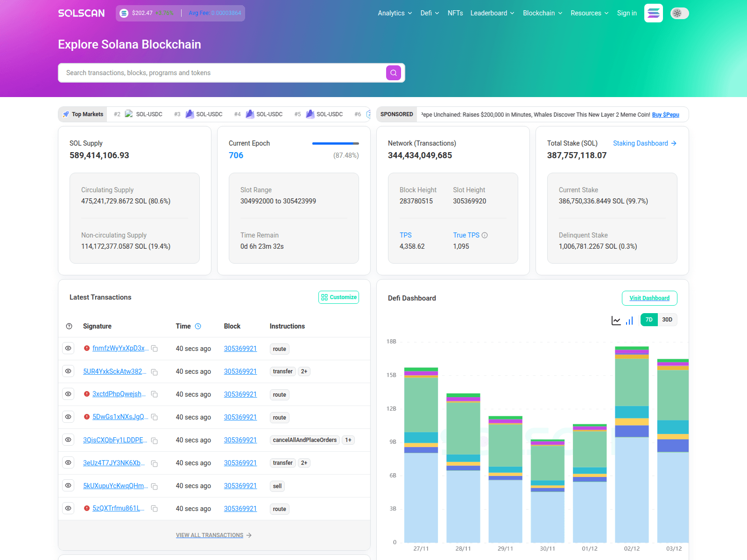Click the True TPS info icon
747x560 pixels.
(x=485, y=235)
